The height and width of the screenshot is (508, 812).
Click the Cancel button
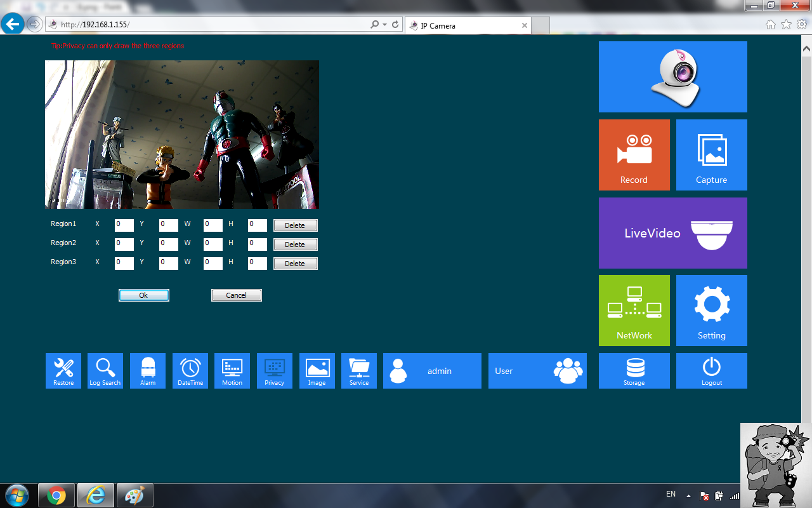[x=237, y=295]
